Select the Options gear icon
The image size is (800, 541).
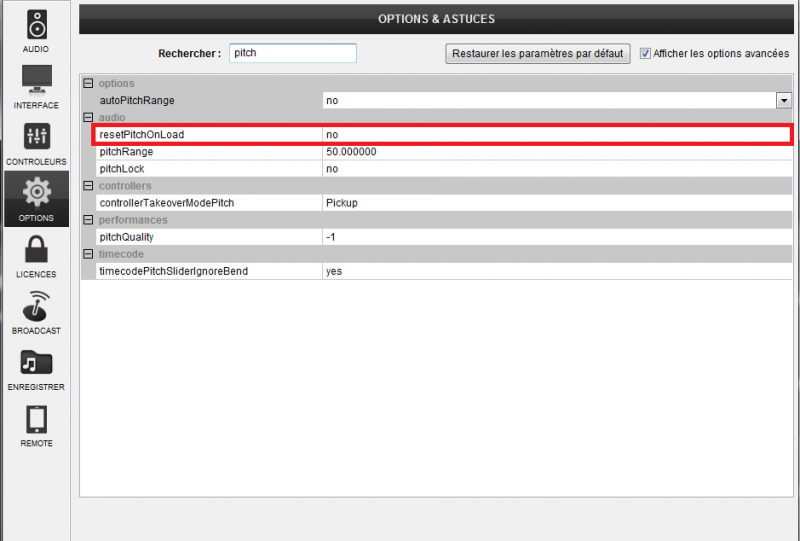(37, 192)
